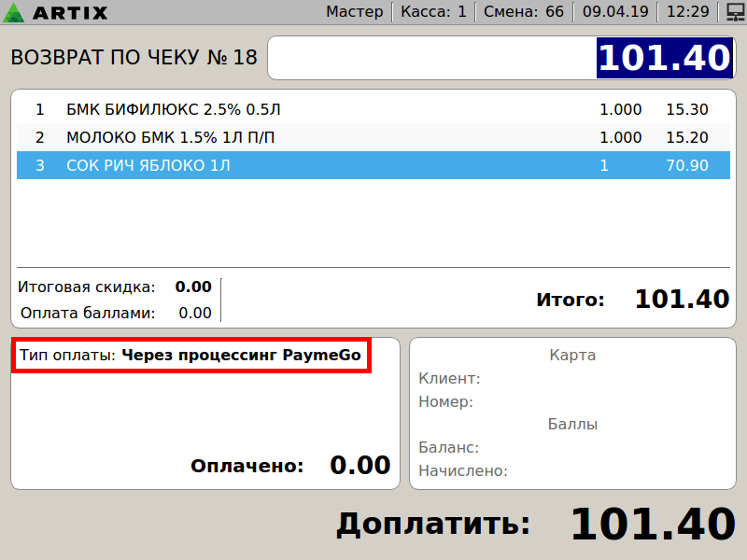Click the Оплата баллами value
747x560 pixels.
[x=194, y=313]
